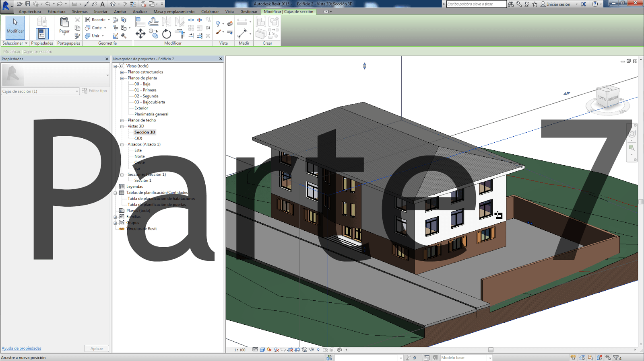Click the Favorites star icon
The height and width of the screenshot is (361, 644).
click(x=535, y=4)
